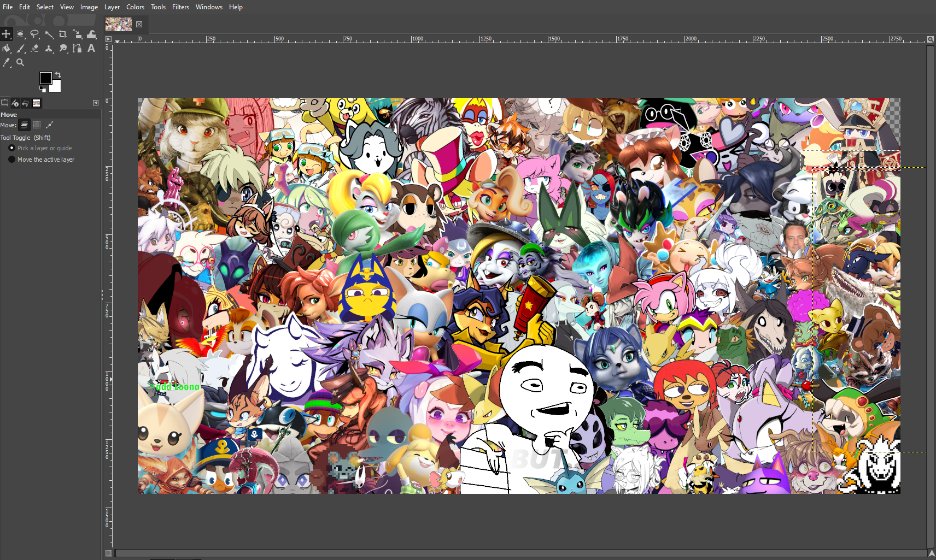The image size is (936, 560).
Task: Select the Fuzzy Select magic wand tool
Action: tap(49, 34)
